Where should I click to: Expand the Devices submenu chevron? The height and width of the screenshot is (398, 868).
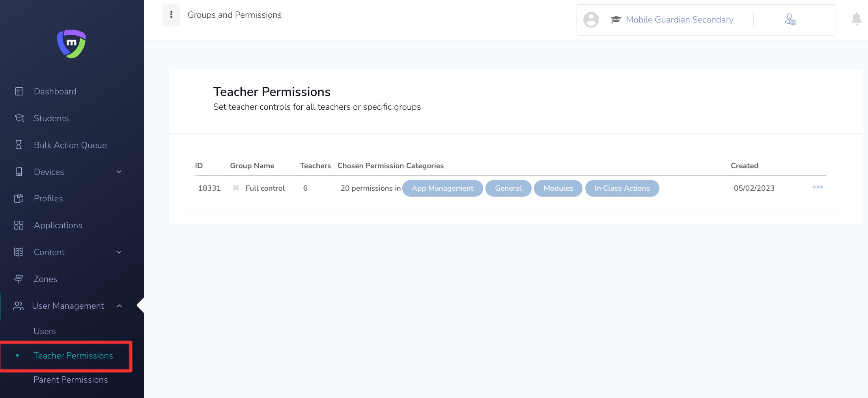[x=119, y=172]
